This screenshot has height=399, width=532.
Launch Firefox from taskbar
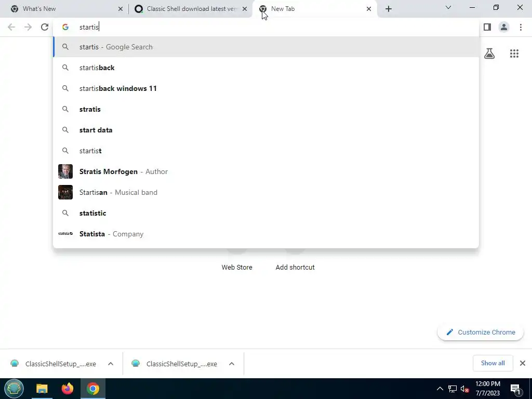[68, 389]
